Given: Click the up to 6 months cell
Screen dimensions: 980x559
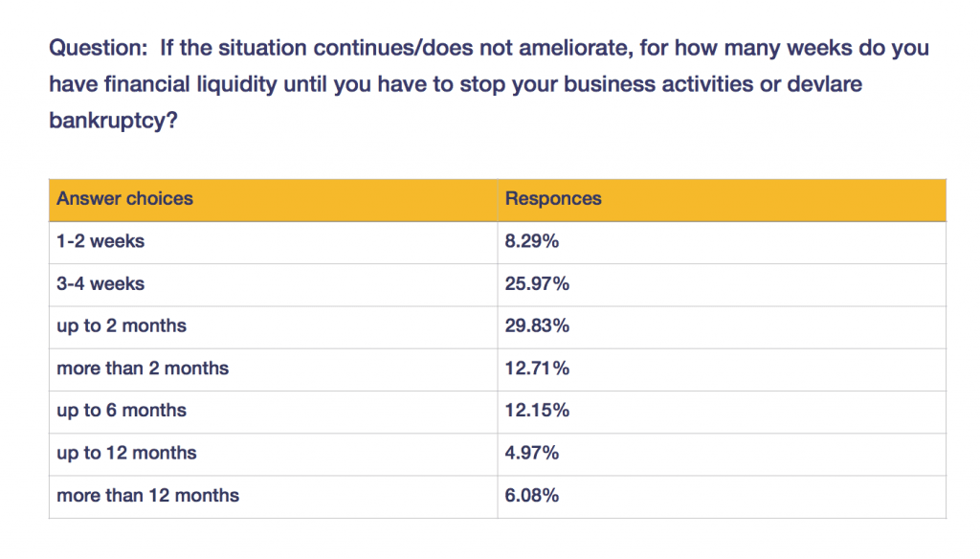Looking at the screenshot, I should (273, 412).
